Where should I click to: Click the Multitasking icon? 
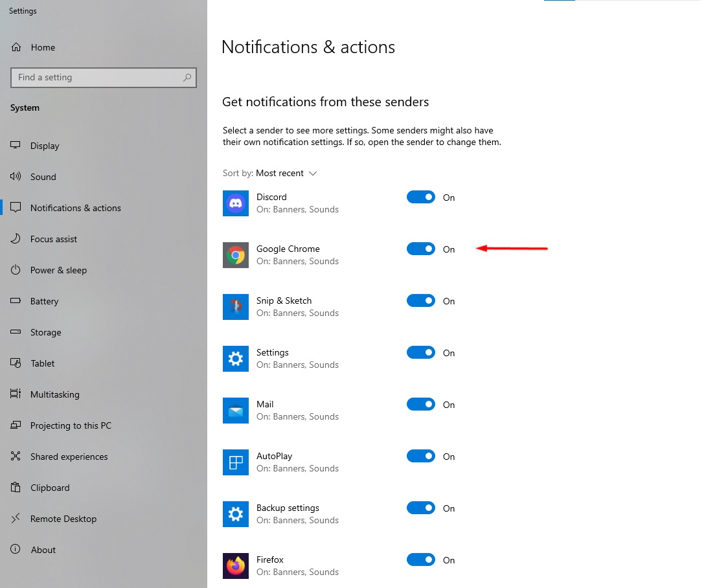[x=16, y=394]
